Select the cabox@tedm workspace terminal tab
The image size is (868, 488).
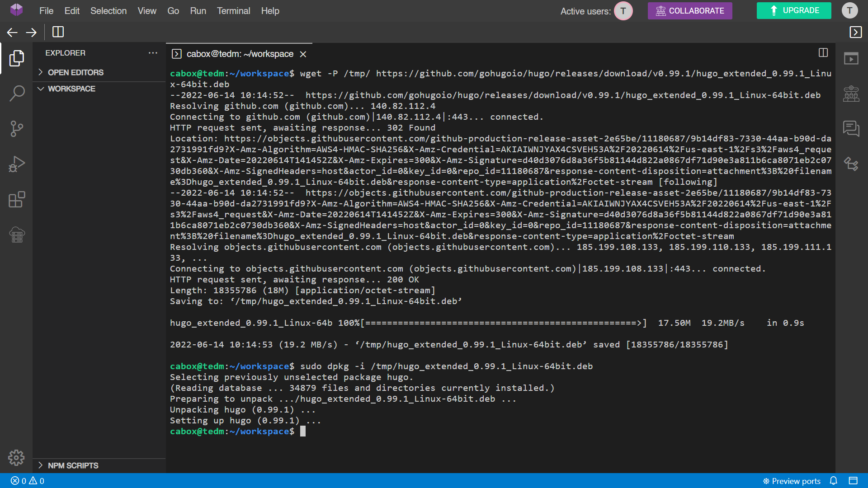pos(240,54)
